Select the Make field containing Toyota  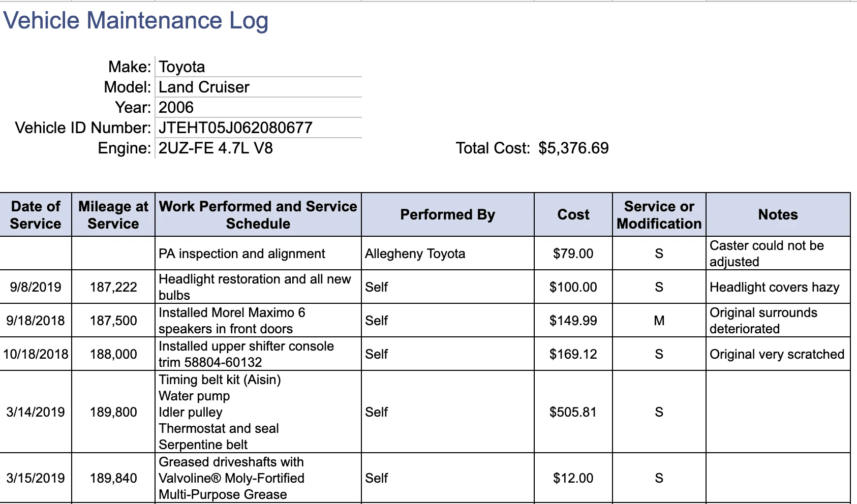[258, 67]
